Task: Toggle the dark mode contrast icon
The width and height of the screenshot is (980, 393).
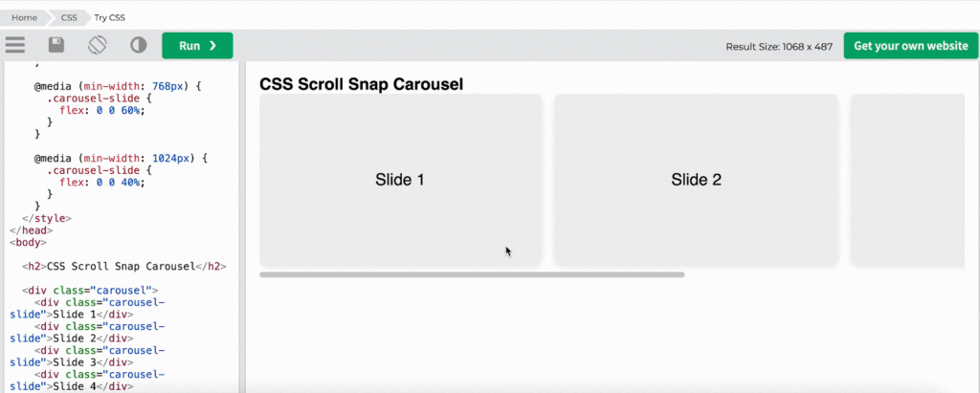Action: (138, 45)
